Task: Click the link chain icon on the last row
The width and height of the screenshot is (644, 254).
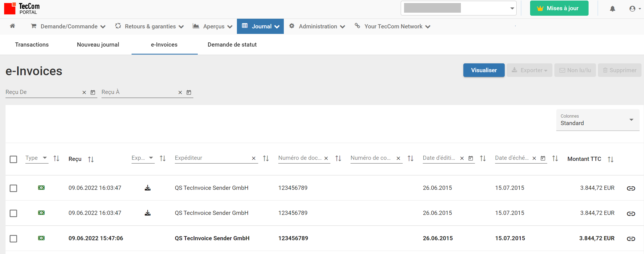Action: coord(631,239)
